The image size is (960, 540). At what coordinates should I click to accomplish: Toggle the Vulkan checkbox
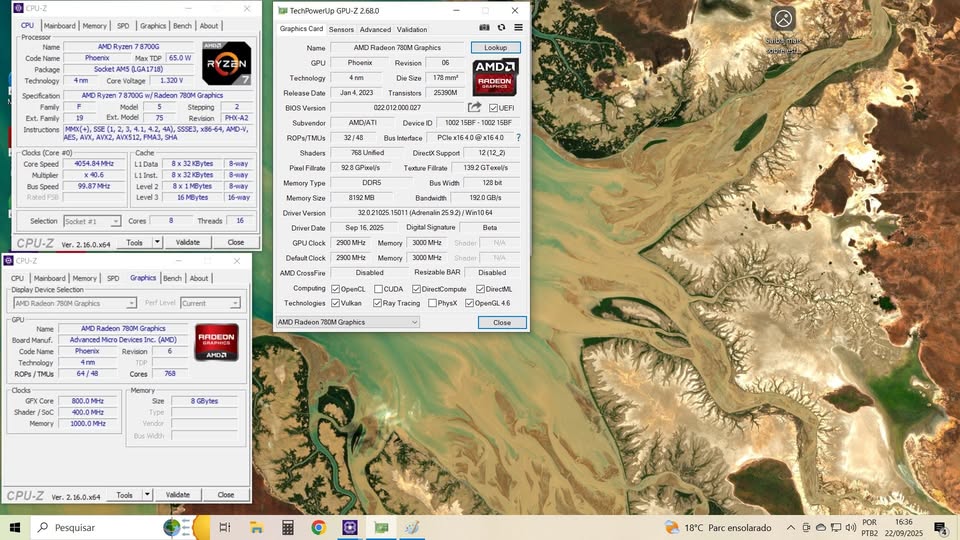(x=335, y=303)
